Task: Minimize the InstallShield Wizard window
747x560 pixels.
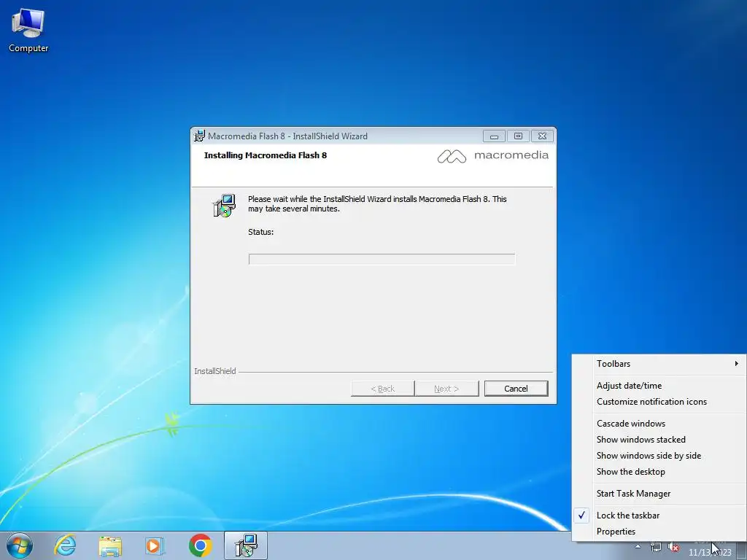Action: pos(494,136)
